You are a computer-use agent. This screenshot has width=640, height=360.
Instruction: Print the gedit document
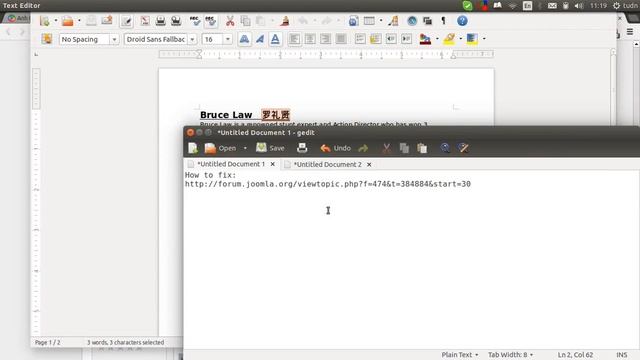coord(302,148)
